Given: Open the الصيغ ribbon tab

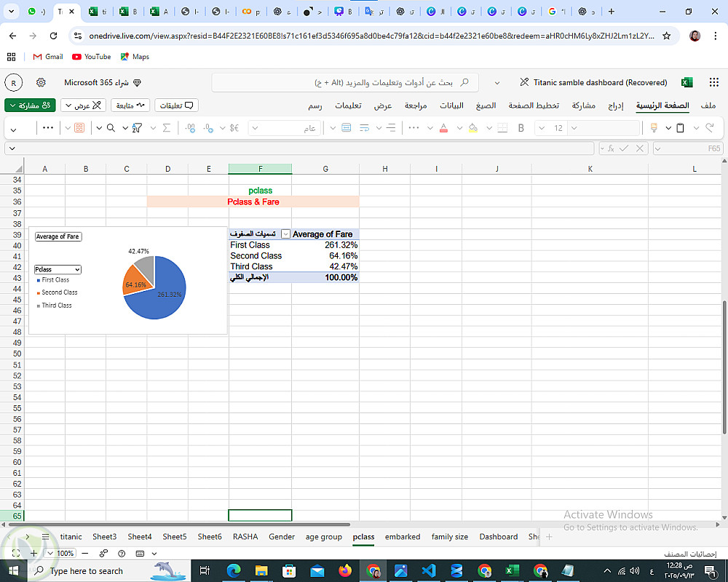Looking at the screenshot, I should [x=486, y=105].
